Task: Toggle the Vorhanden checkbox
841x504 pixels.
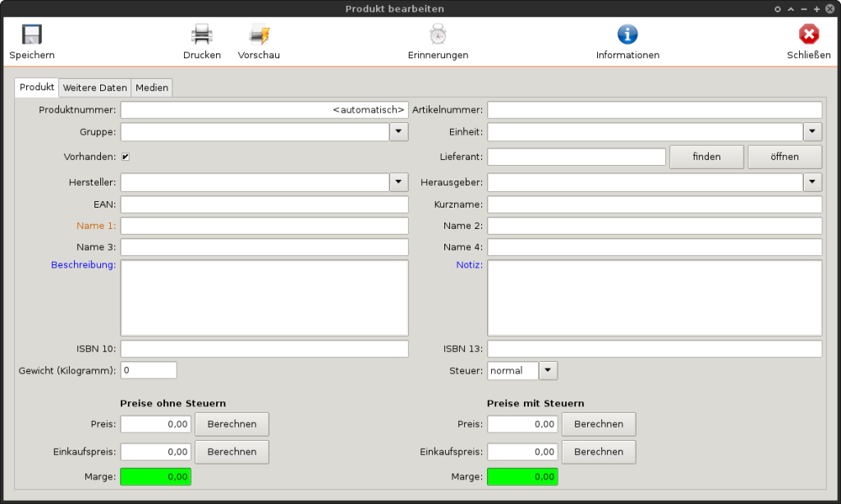Action: click(x=126, y=157)
